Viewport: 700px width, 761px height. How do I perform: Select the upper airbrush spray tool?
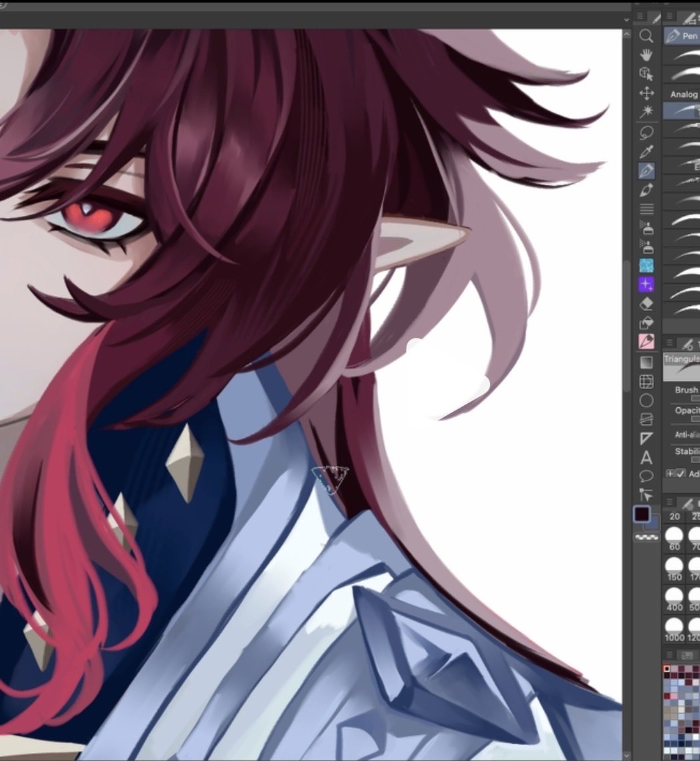pos(646,228)
